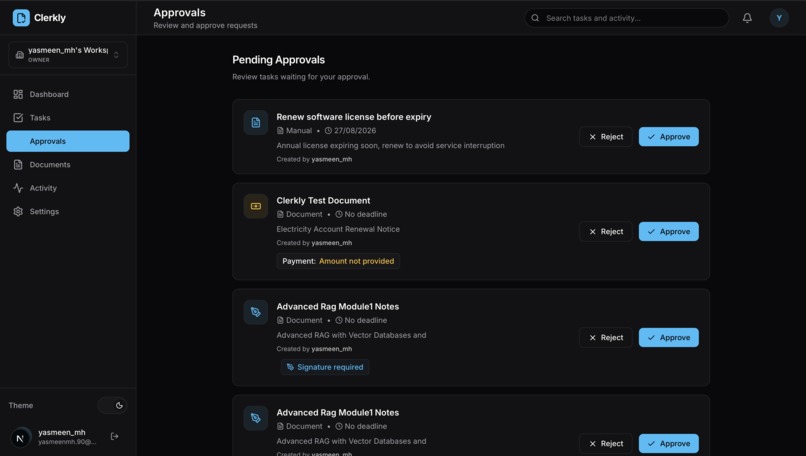806x456 pixels.
Task: Click the Activity pulse icon
Action: 18,188
